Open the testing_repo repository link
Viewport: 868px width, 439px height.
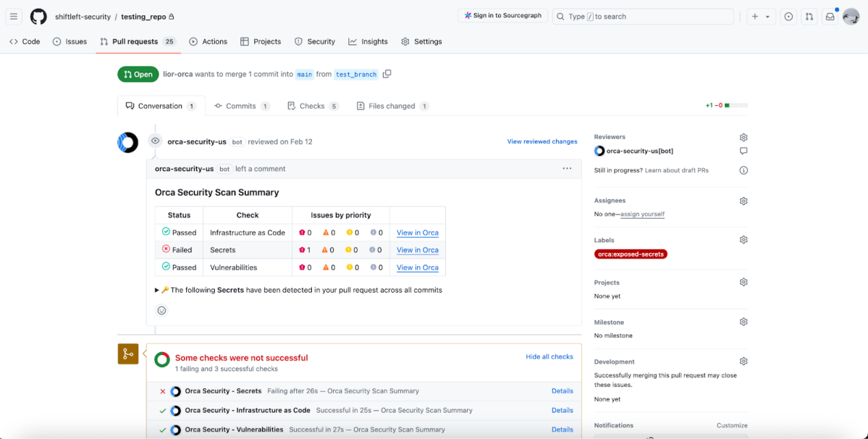144,17
